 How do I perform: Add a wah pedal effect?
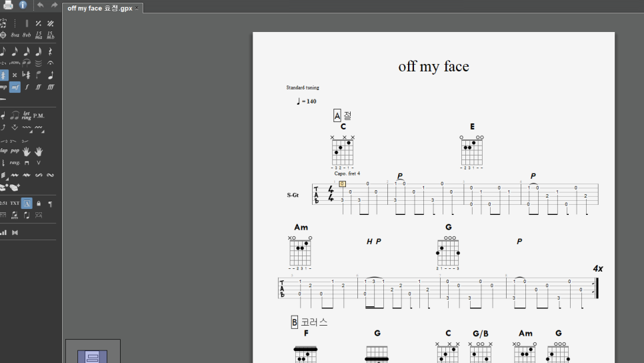click(x=13, y=188)
